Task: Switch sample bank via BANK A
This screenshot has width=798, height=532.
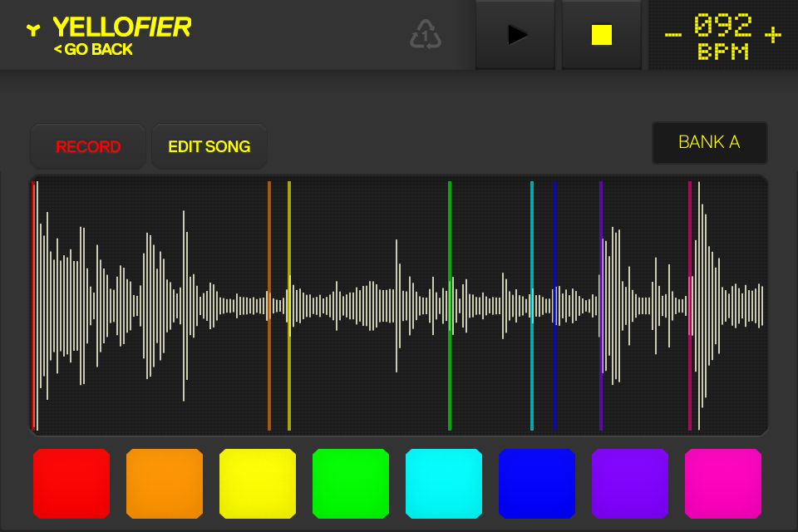Action: (x=709, y=142)
